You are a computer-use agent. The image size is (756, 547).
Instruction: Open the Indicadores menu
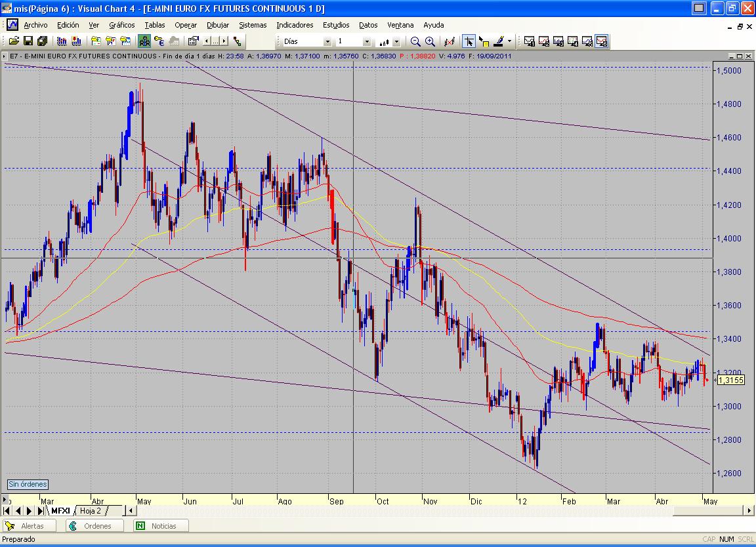point(295,25)
